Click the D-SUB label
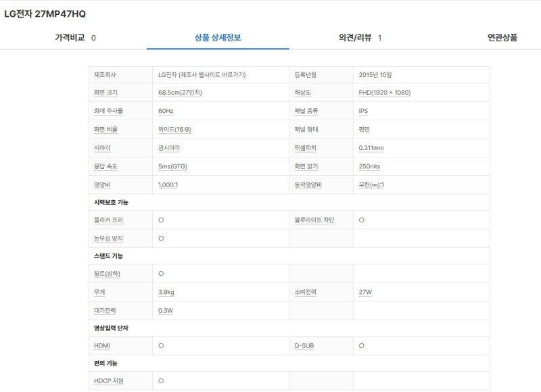This screenshot has width=541, height=392. pyautogui.click(x=304, y=346)
